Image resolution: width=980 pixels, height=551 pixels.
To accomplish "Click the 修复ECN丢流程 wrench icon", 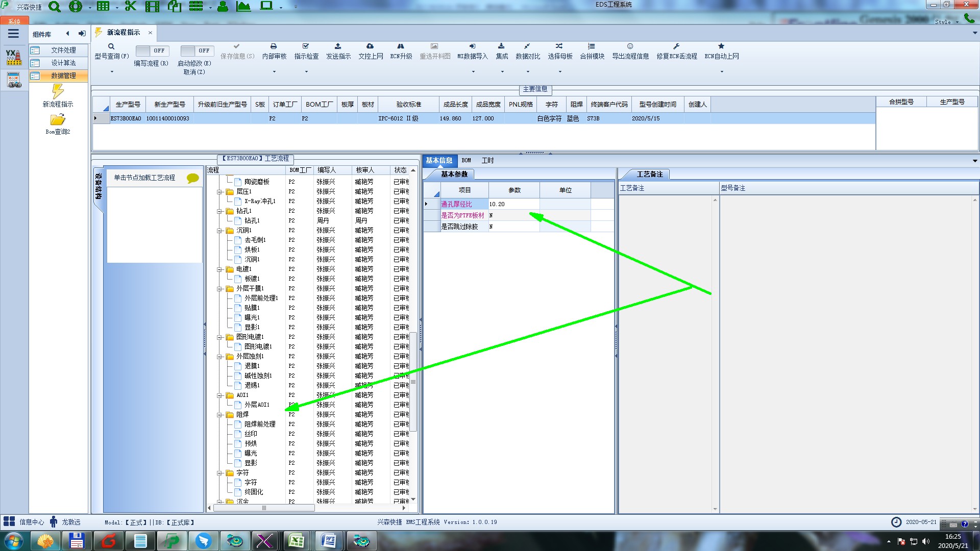I will click(676, 46).
